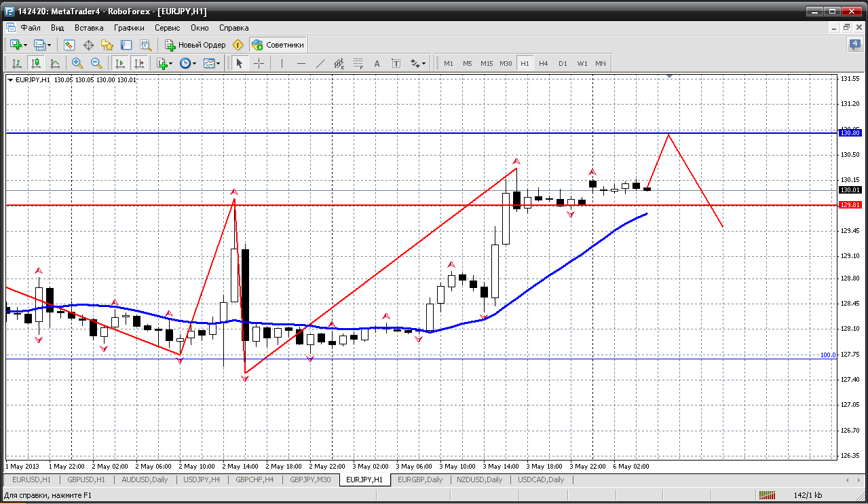Toggle Chart Shift
Screen dimensions: 868x504
[139, 63]
